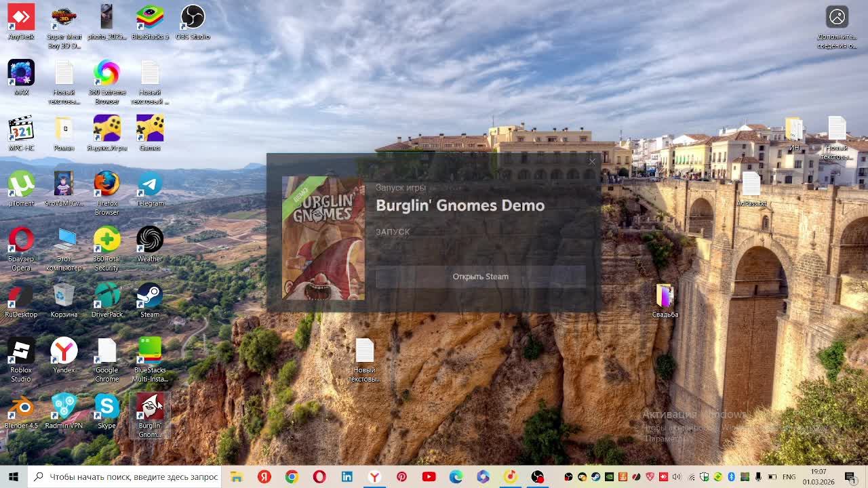The height and width of the screenshot is (488, 868).
Task: Open Microsoft Edge from the taskbar
Action: (x=456, y=477)
